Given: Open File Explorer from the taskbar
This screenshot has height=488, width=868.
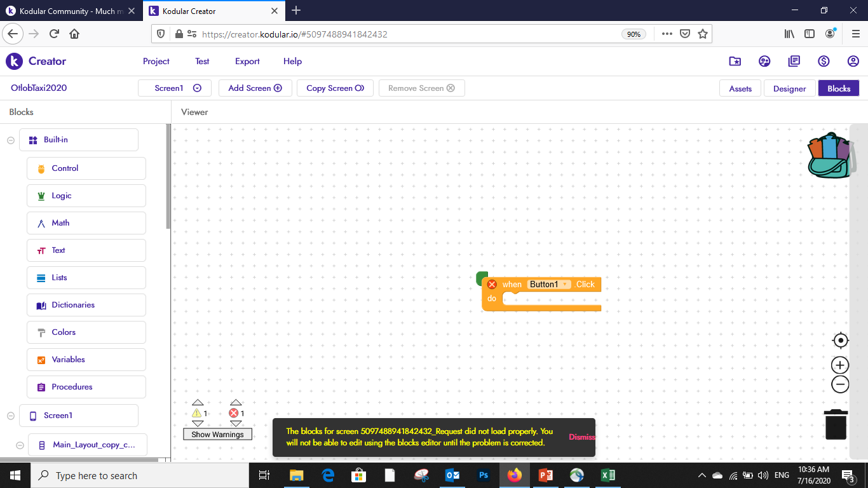Looking at the screenshot, I should [x=297, y=475].
